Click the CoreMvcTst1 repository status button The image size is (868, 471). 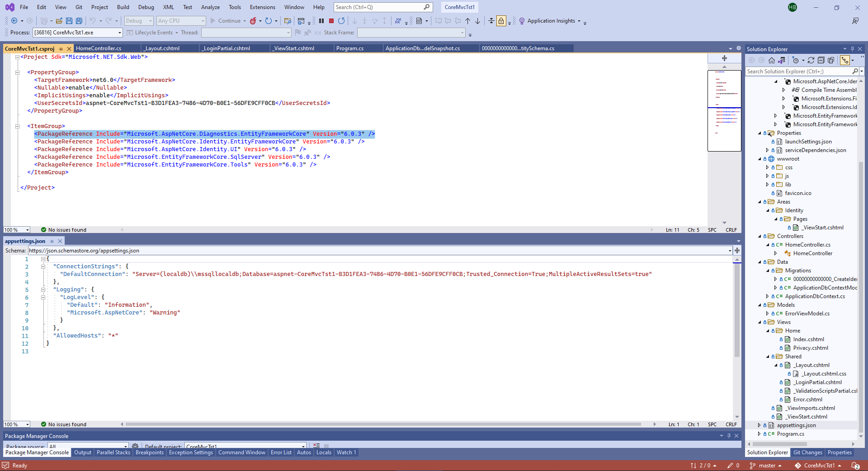(819, 466)
